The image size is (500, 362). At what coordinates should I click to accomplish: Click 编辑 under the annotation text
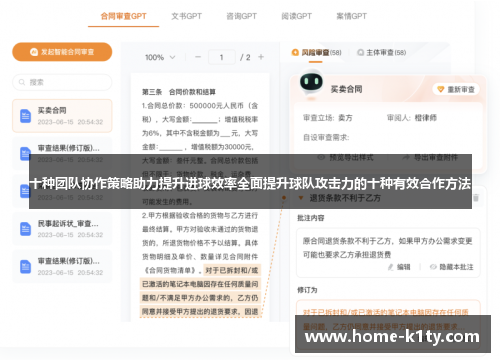tap(399, 267)
